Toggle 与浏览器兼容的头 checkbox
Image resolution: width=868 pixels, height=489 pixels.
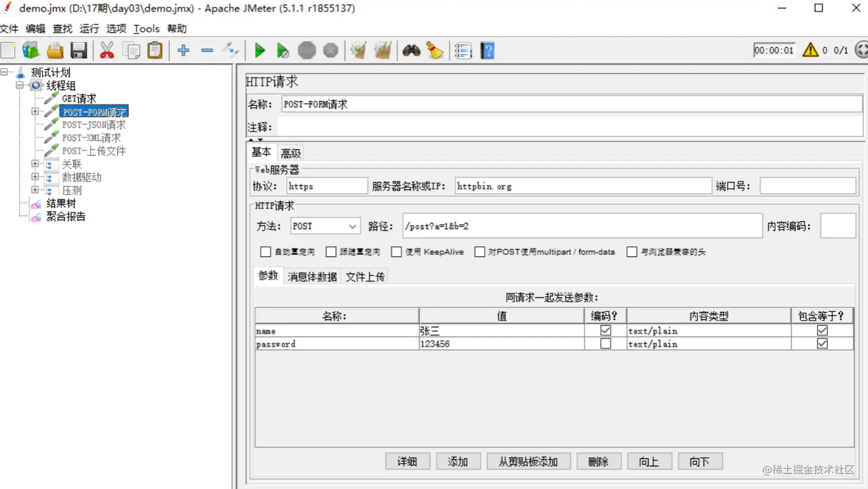coord(631,252)
